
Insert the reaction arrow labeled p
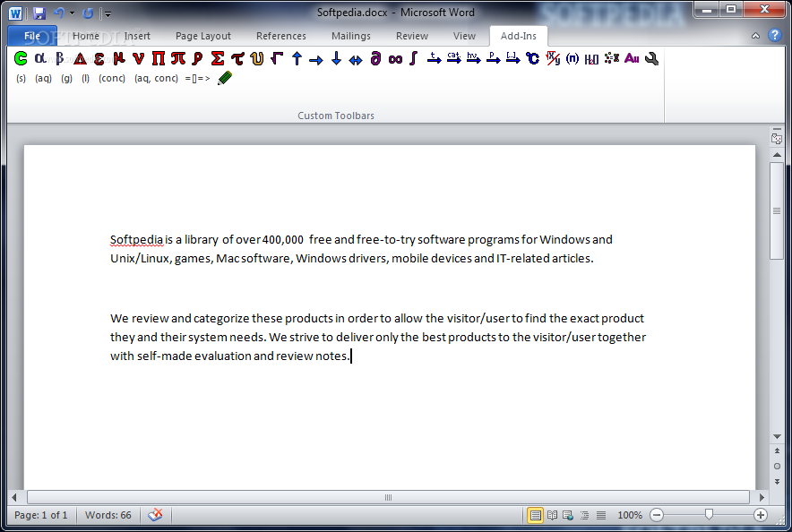coord(493,58)
